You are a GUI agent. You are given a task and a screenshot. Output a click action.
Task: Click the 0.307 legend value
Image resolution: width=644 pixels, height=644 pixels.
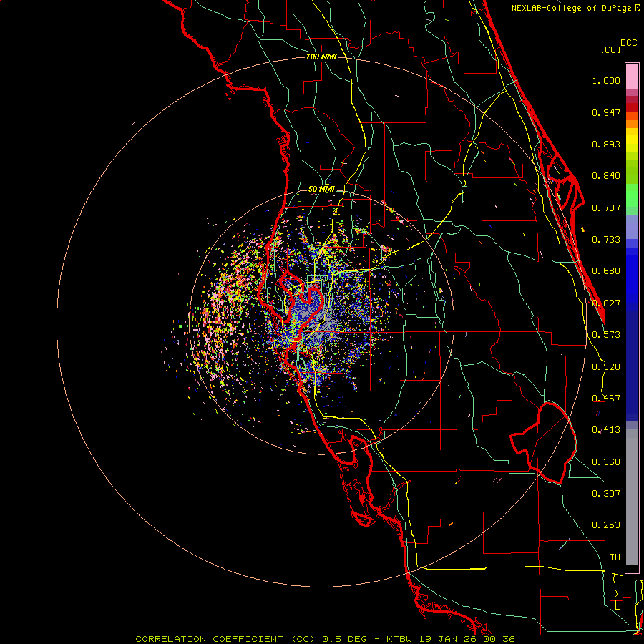tap(606, 493)
